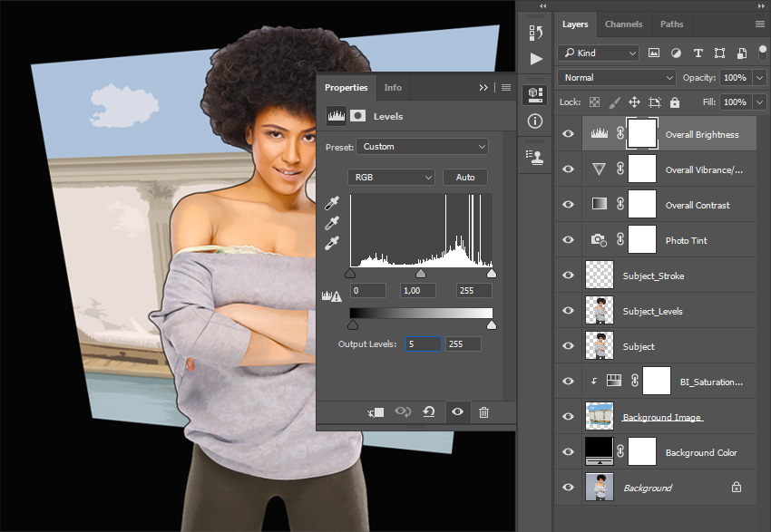Switch to the Info tab
The image size is (771, 532).
(x=393, y=88)
